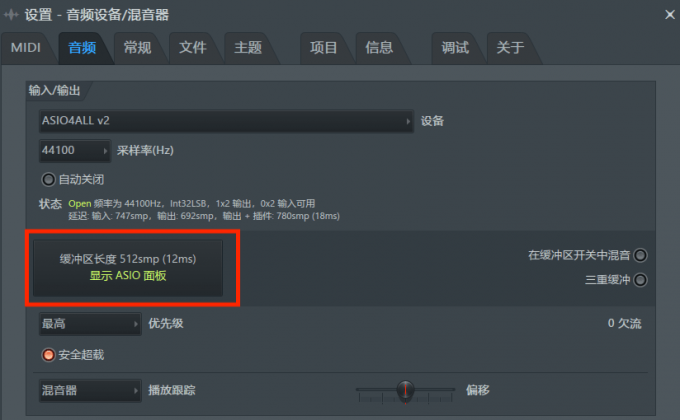Open the 44100 sample rate dropdown
This screenshot has width=680, height=420.
[75, 151]
